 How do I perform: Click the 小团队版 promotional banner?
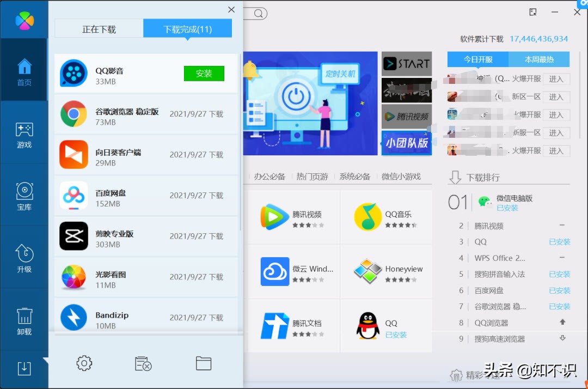(x=407, y=143)
